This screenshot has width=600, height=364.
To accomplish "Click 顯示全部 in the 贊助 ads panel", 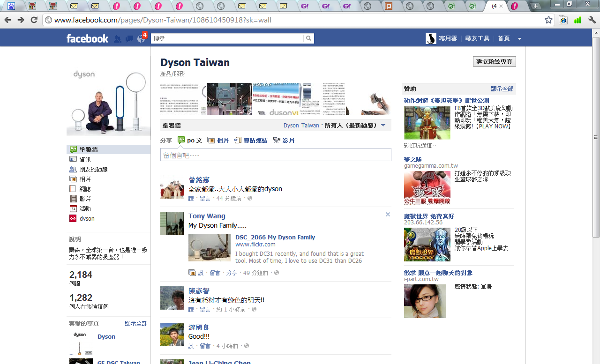I will point(502,89).
